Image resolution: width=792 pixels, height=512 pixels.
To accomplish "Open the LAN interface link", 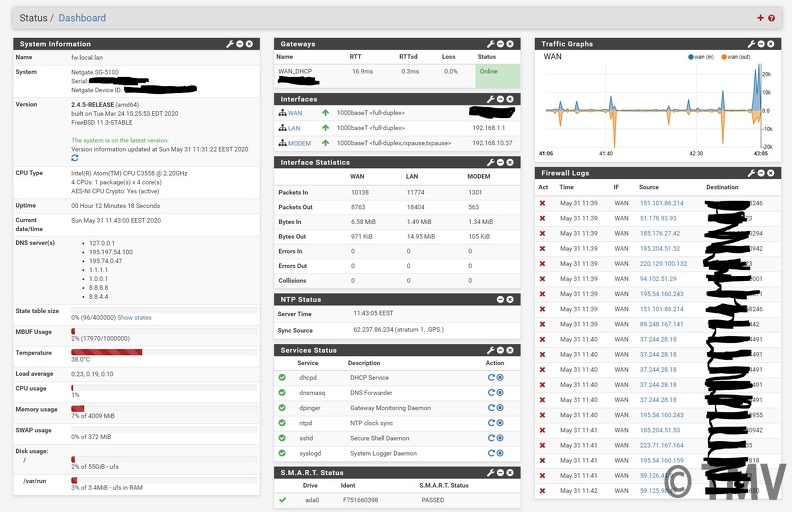I will point(294,128).
